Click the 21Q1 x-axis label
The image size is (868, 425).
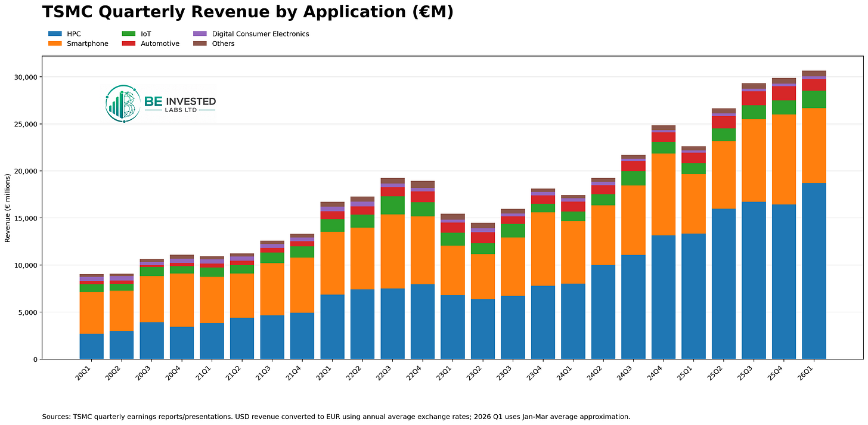204,373
